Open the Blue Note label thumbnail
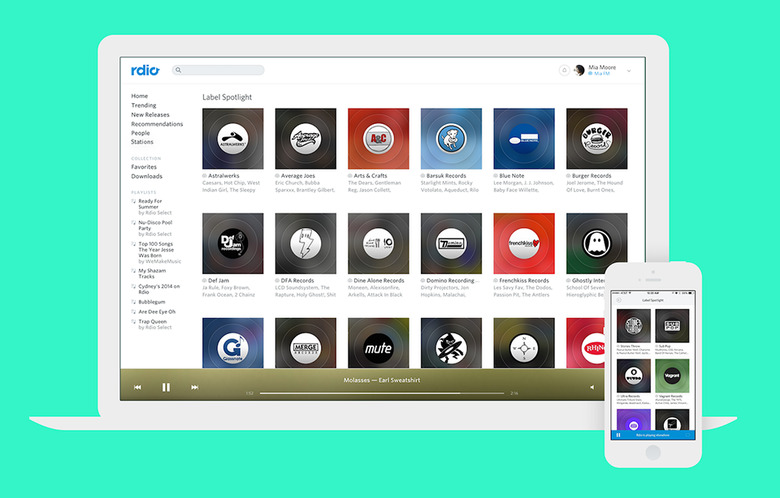The height and width of the screenshot is (498, 780). click(524, 139)
